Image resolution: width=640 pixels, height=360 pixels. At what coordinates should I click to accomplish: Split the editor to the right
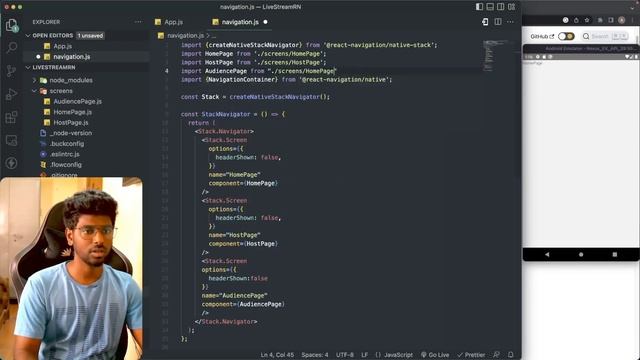pos(498,22)
